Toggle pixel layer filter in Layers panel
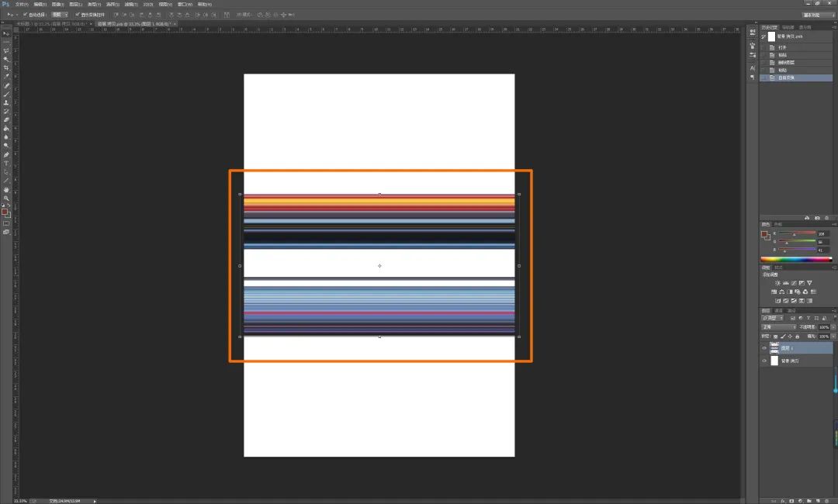 click(792, 318)
